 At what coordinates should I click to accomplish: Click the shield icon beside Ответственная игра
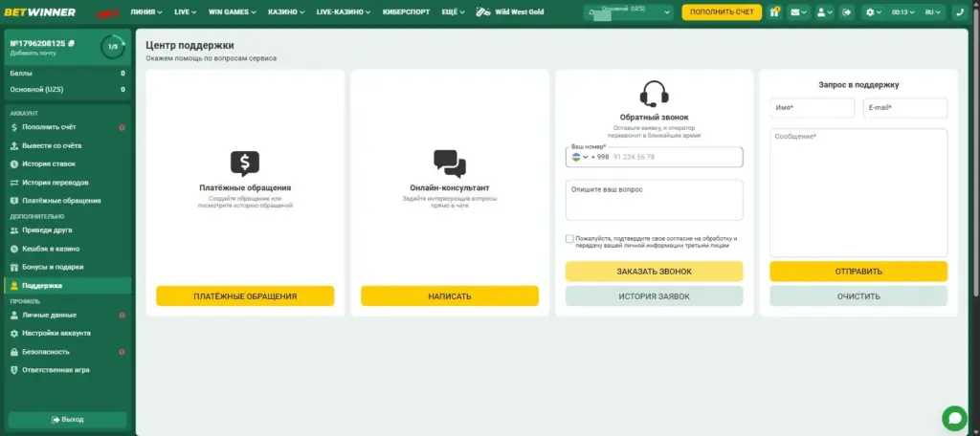point(14,370)
